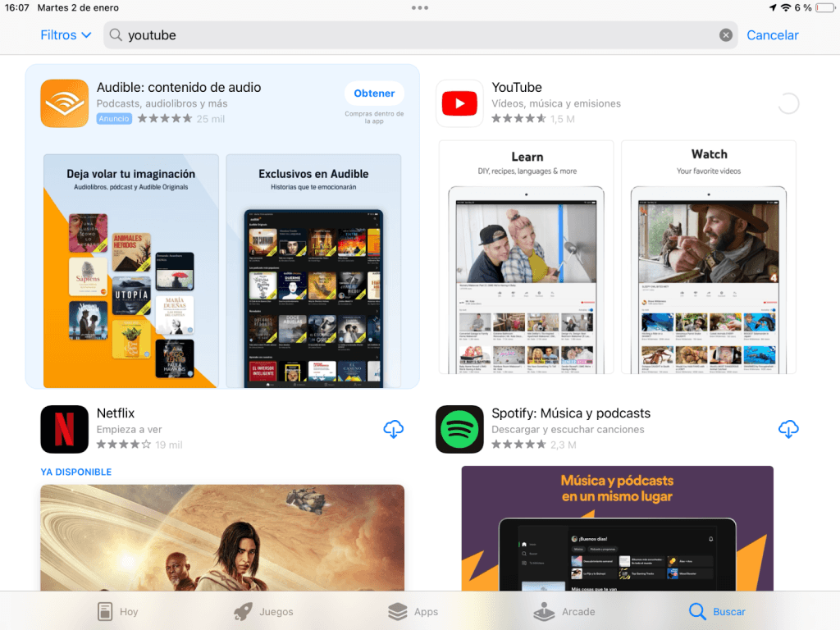This screenshot has height=630, width=840.
Task: Open the Spotify app icon
Action: click(459, 429)
